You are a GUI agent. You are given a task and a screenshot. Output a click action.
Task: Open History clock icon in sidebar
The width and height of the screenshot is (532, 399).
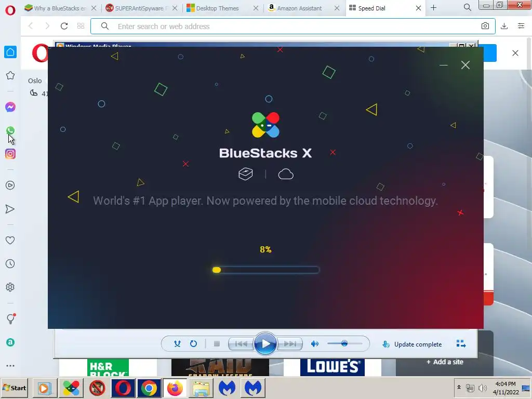pos(10,263)
